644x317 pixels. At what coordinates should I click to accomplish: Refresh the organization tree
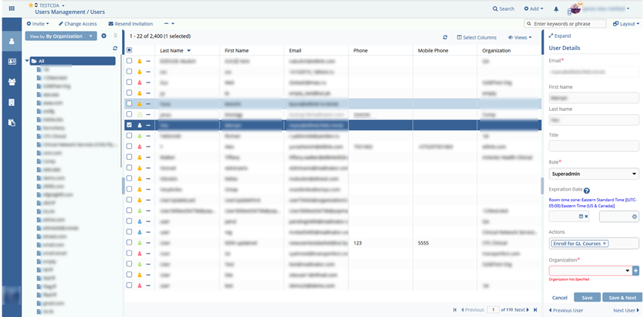(115, 48)
